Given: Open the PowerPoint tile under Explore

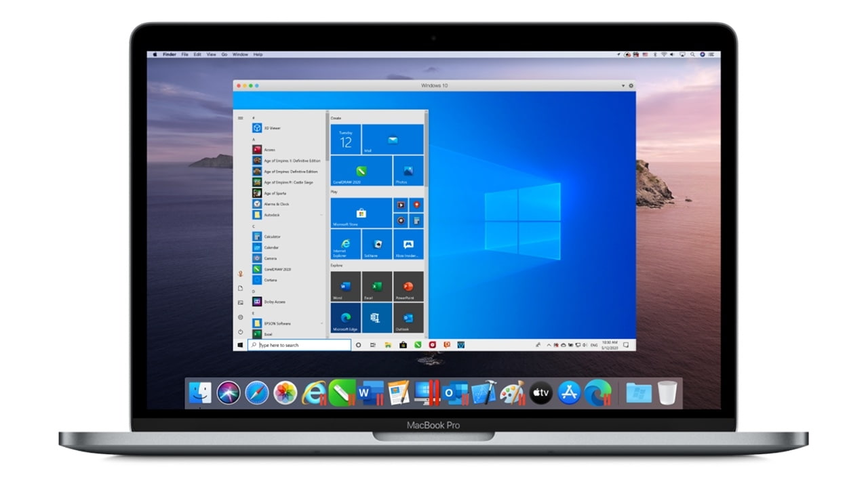Looking at the screenshot, I should click(409, 287).
